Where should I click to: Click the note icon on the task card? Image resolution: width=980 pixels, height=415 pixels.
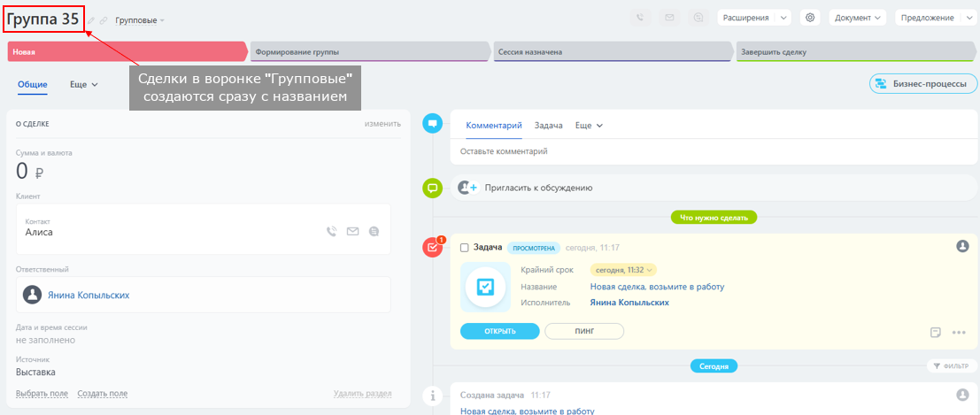coord(936,333)
